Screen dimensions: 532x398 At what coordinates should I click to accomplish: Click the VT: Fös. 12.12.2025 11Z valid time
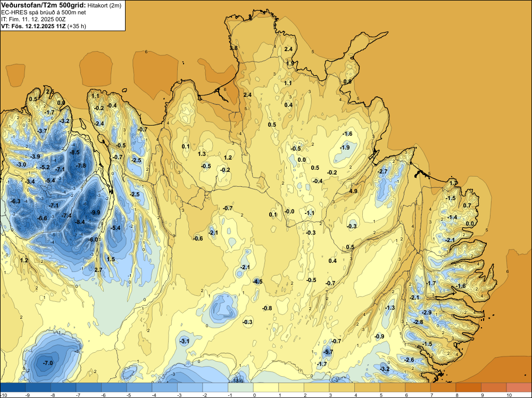coord(34,26)
